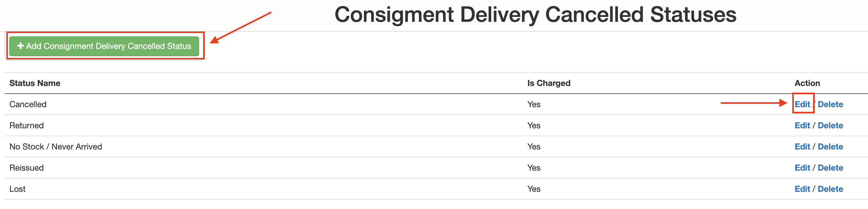Edit the No Stock / Never Arrived status

(x=803, y=146)
